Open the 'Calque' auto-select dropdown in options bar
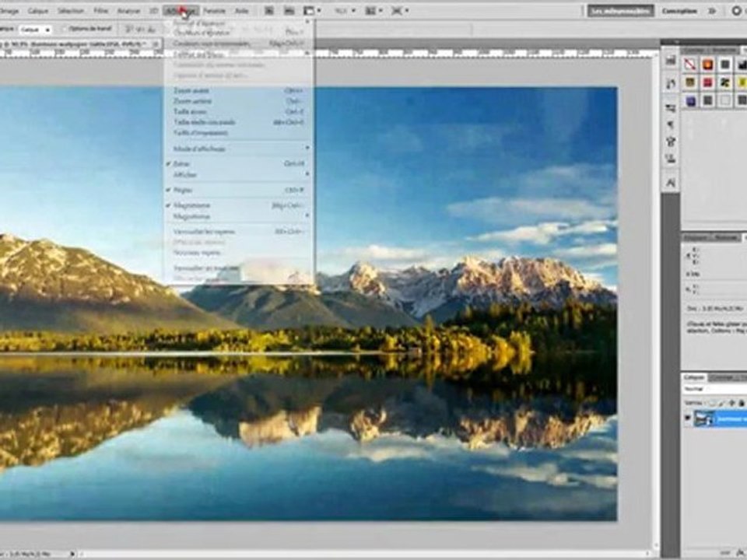 36,30
